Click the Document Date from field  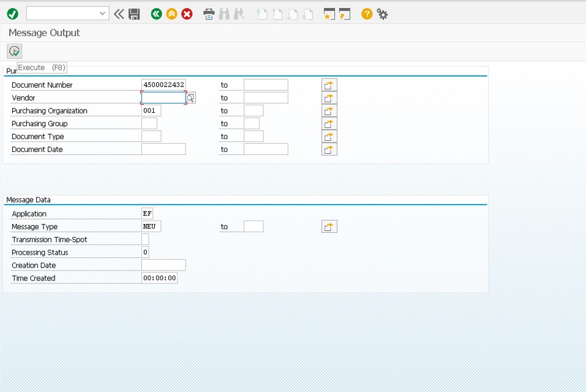click(x=163, y=149)
